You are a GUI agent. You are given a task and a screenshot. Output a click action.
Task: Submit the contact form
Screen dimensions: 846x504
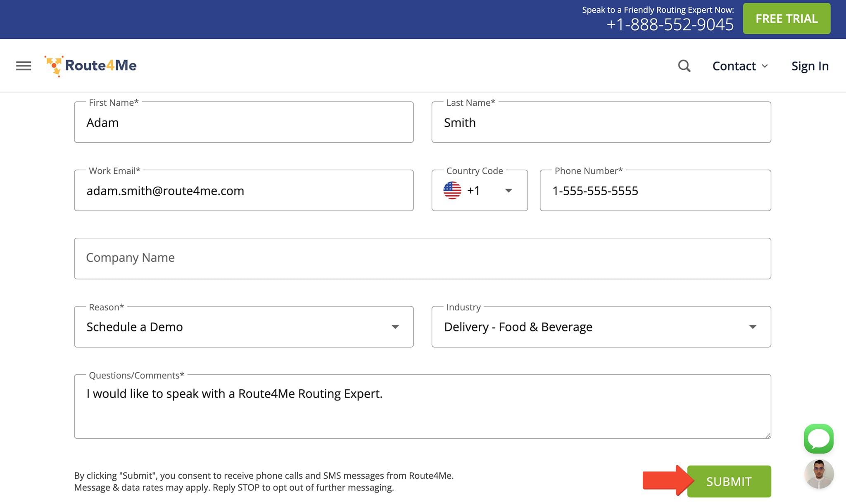[729, 481]
